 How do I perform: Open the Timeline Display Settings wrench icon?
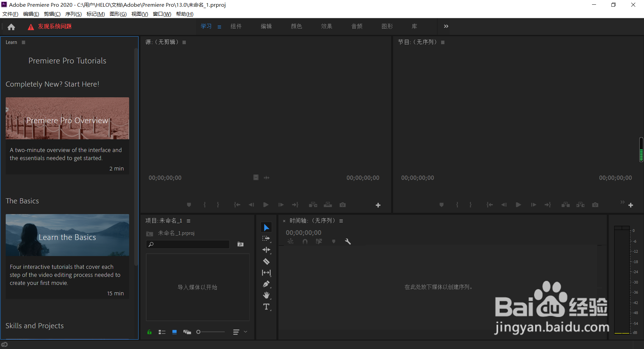click(348, 241)
